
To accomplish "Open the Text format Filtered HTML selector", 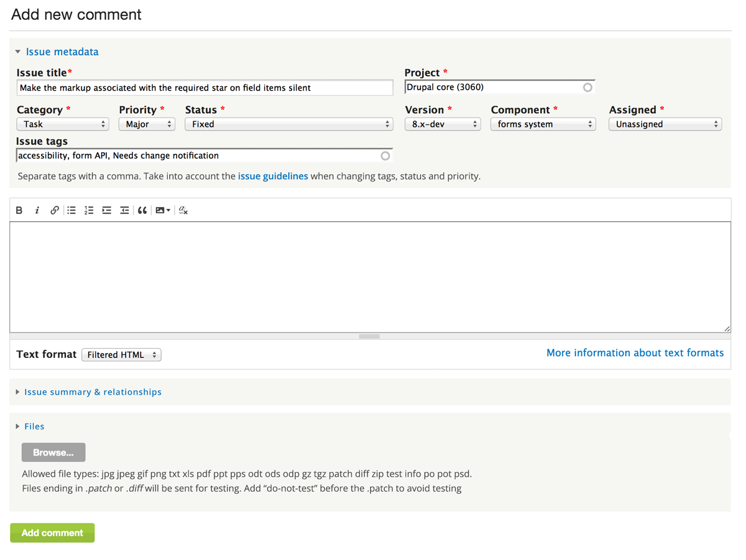I will click(x=121, y=355).
